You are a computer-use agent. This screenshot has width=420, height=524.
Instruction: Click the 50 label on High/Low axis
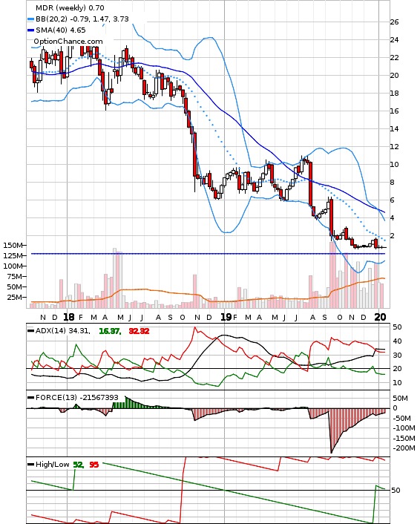coord(396,491)
